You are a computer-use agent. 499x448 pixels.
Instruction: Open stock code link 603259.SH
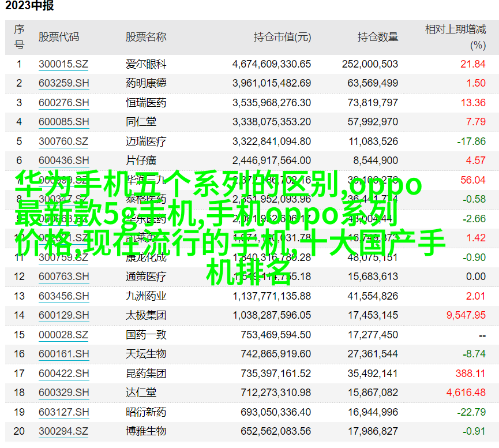63,84
